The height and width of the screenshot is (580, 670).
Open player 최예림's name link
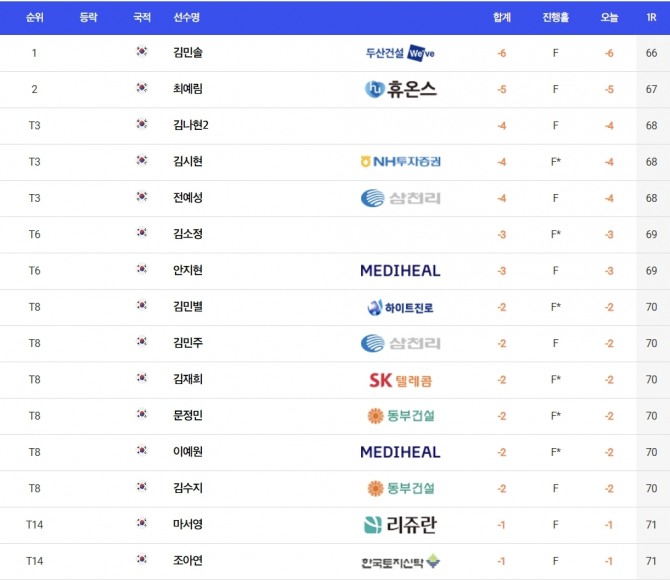[187, 89]
